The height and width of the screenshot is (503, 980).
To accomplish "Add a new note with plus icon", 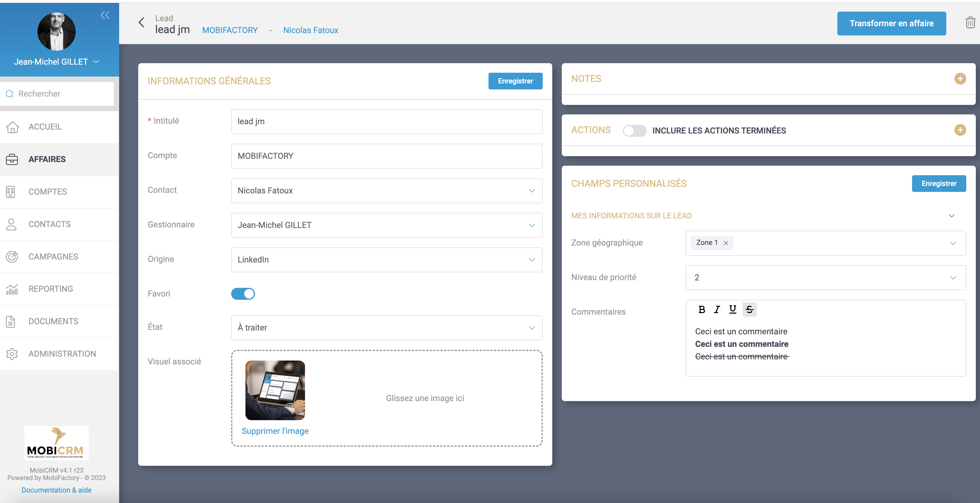I will click(960, 79).
